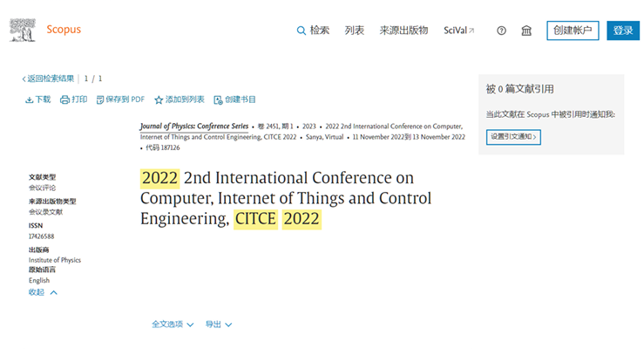Open the 检索 search menu

pos(320,31)
